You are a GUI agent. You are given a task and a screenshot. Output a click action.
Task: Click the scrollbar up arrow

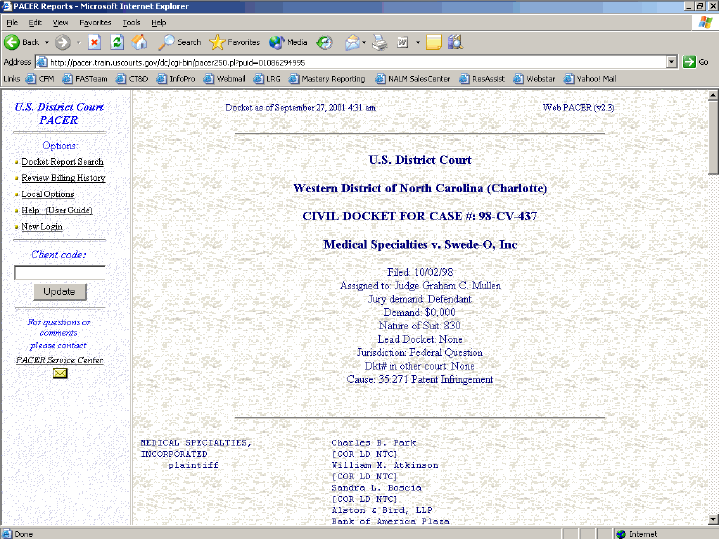(x=713, y=95)
